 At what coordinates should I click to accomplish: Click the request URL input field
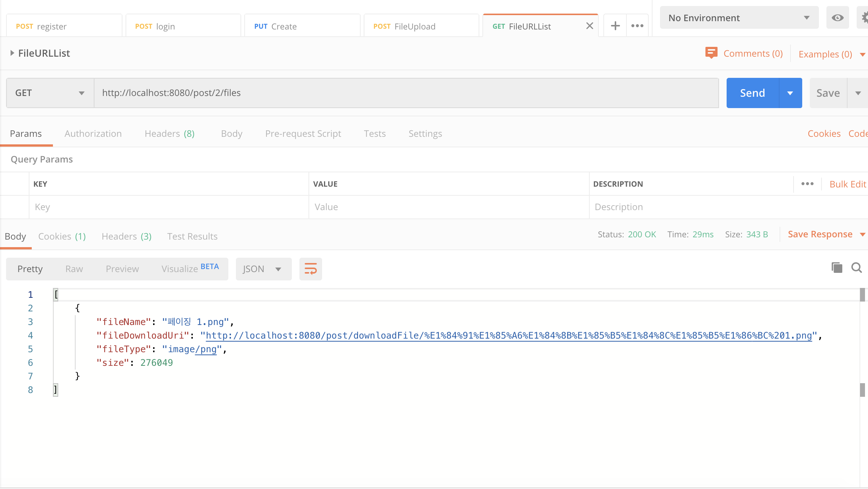(406, 93)
